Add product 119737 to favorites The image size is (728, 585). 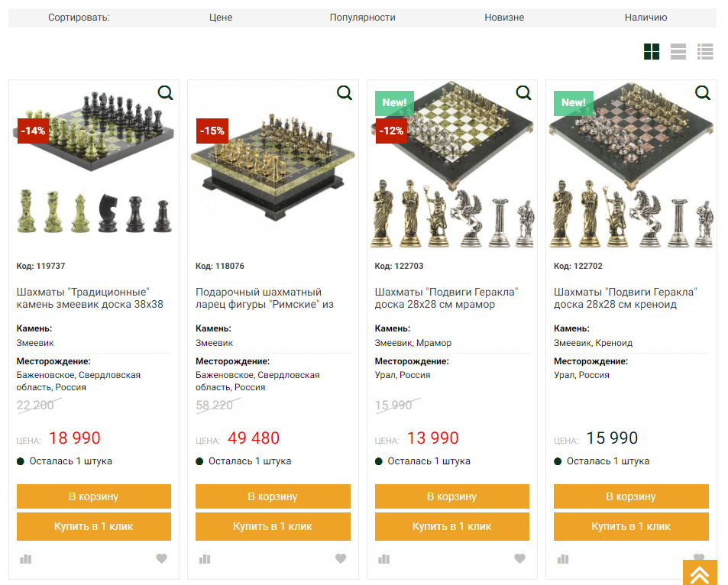[x=162, y=559]
